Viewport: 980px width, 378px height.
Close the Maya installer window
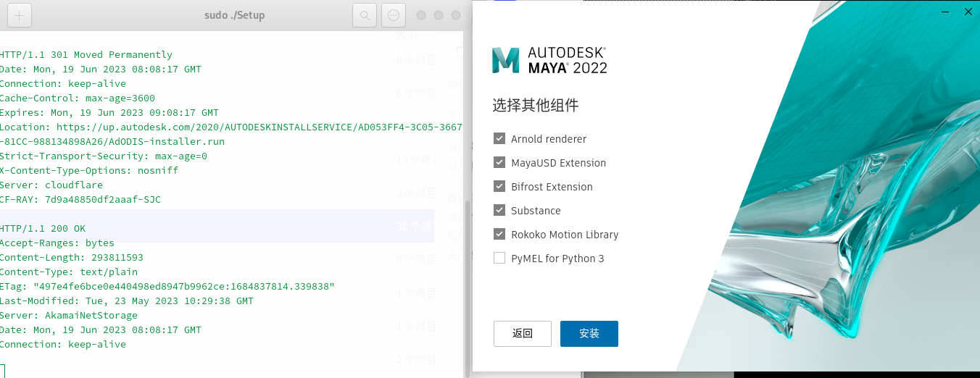pyautogui.click(x=968, y=12)
